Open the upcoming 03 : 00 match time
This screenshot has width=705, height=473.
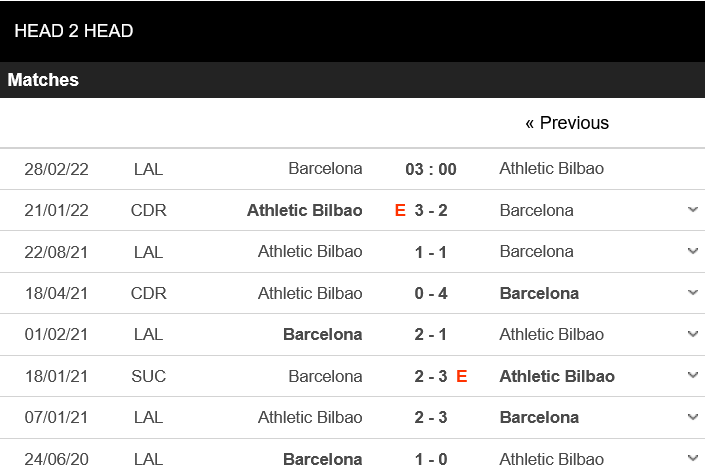[x=431, y=169]
